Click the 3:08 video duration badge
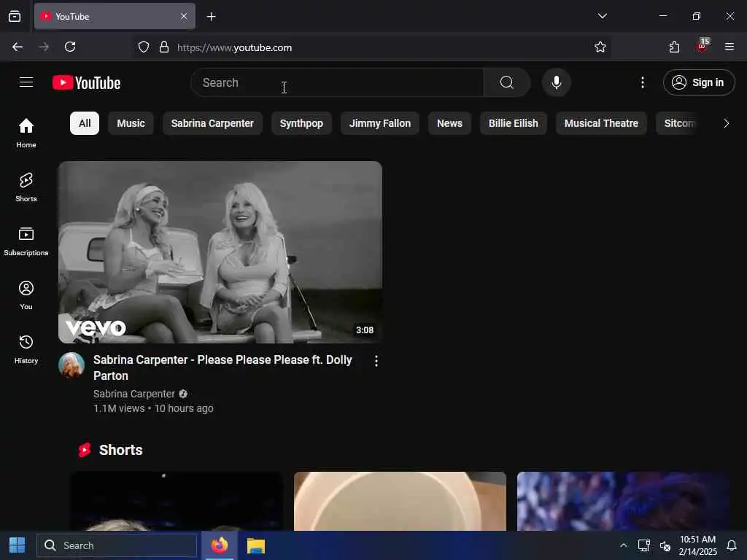Screen dimensions: 747x560 tap(365, 330)
